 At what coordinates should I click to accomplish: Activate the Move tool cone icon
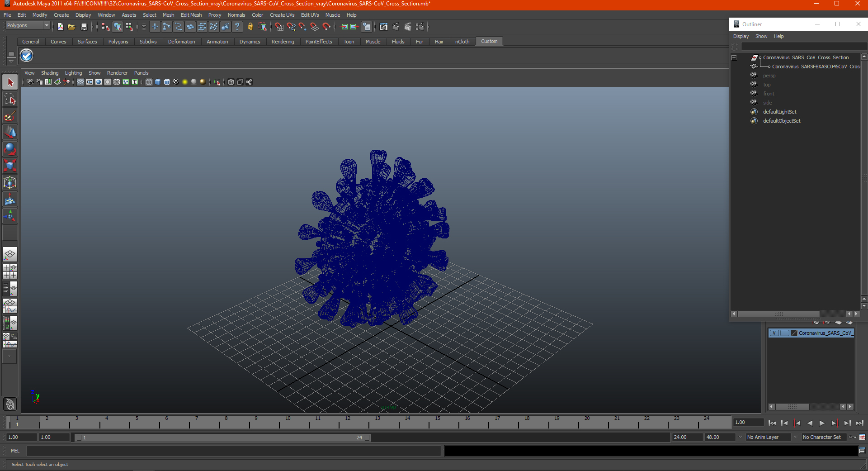(10, 132)
